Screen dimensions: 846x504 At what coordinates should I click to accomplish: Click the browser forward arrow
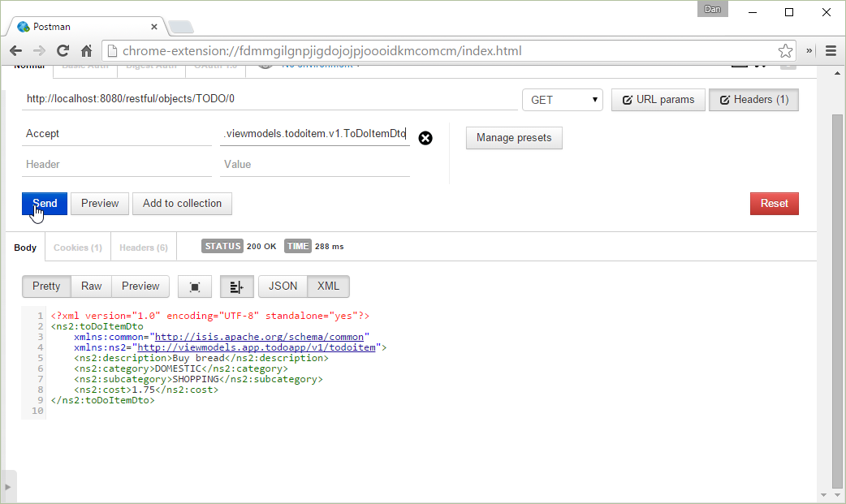coord(39,50)
